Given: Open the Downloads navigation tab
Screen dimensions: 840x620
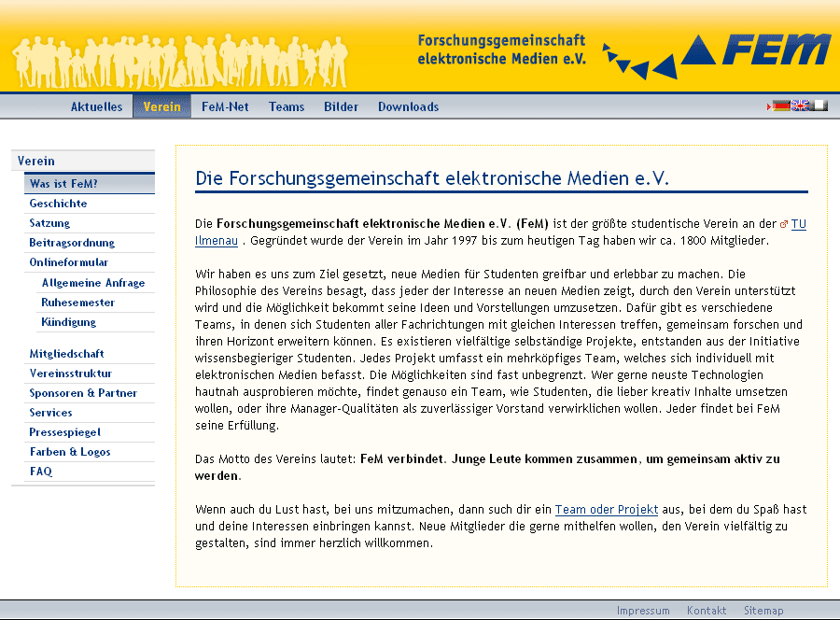Looking at the screenshot, I should [x=408, y=106].
